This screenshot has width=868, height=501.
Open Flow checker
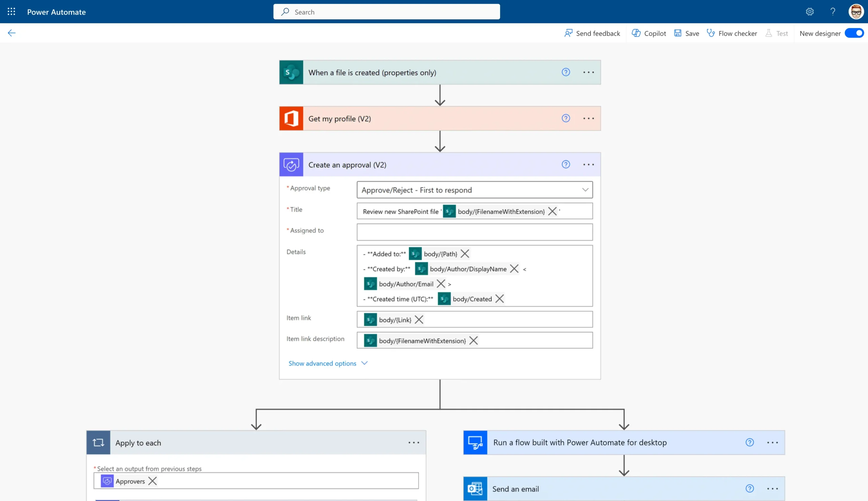[x=732, y=33]
